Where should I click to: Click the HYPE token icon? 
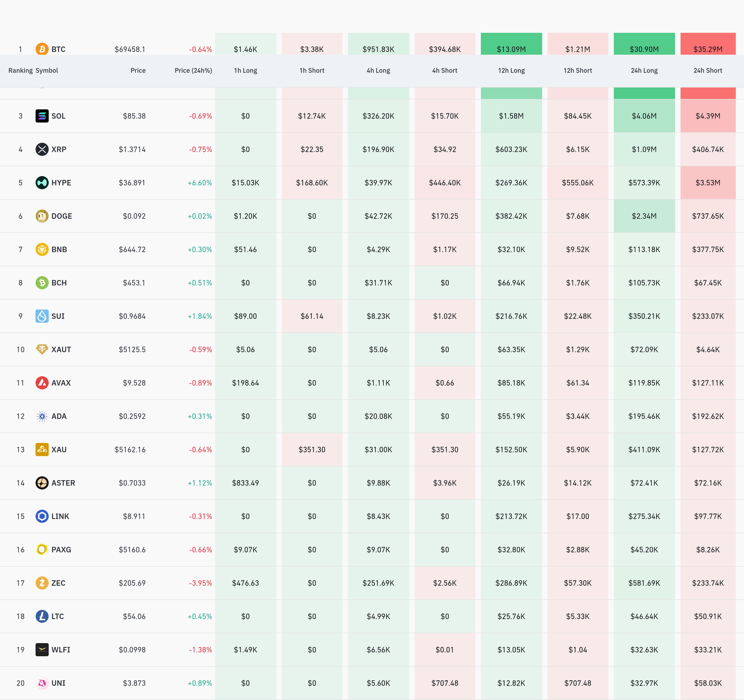pyautogui.click(x=42, y=183)
